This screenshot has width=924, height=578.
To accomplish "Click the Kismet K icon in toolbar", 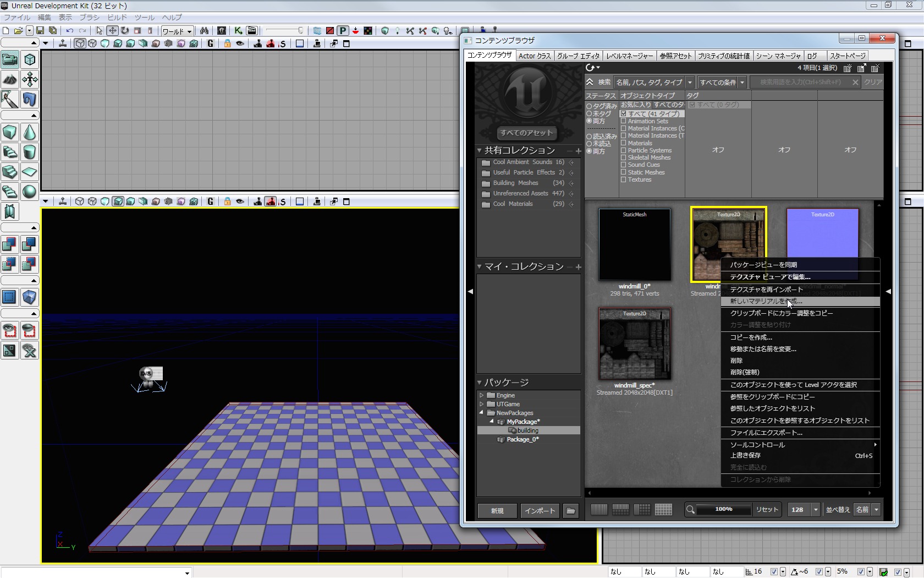I will pyautogui.click(x=238, y=31).
